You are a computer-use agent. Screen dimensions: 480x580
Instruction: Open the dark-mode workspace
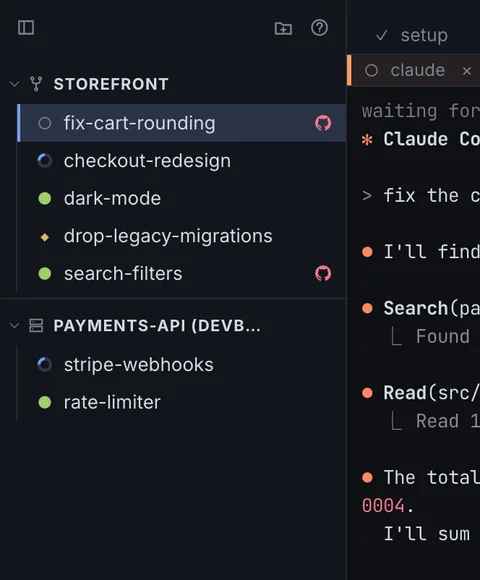point(182,198)
